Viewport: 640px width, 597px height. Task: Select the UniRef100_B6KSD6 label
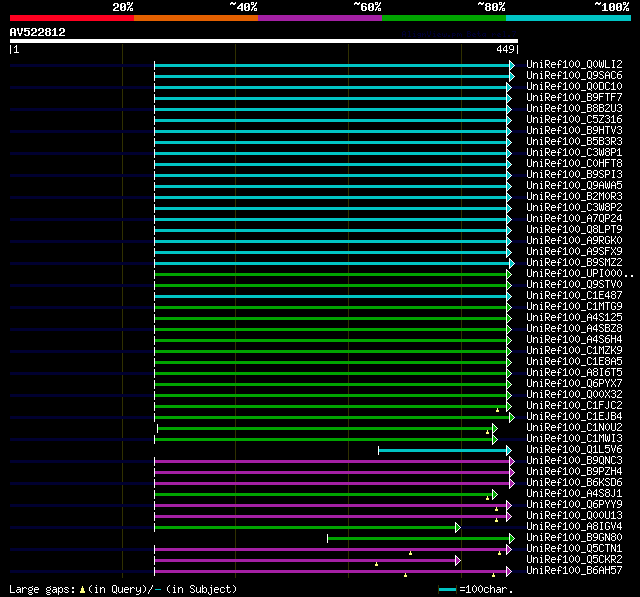(x=574, y=483)
